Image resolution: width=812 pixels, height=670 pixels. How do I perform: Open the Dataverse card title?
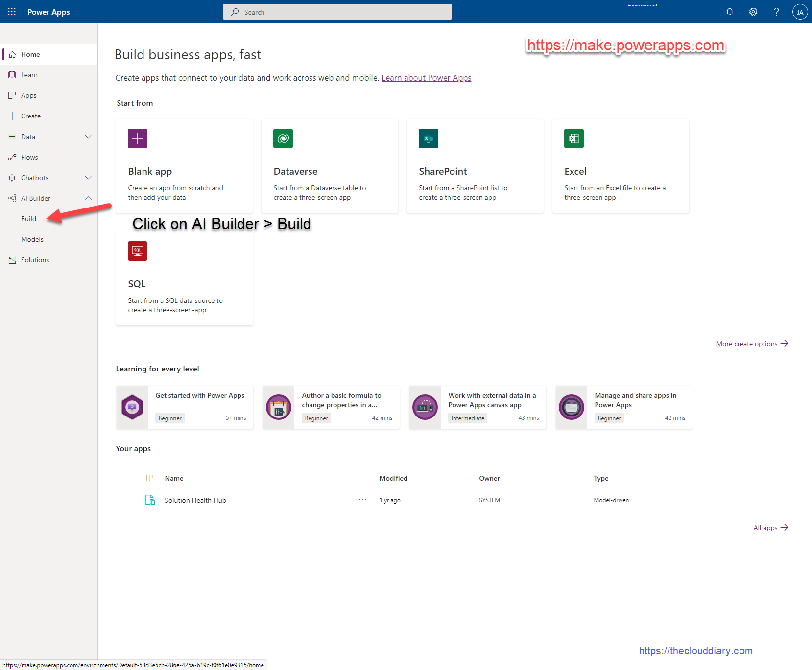click(x=295, y=171)
